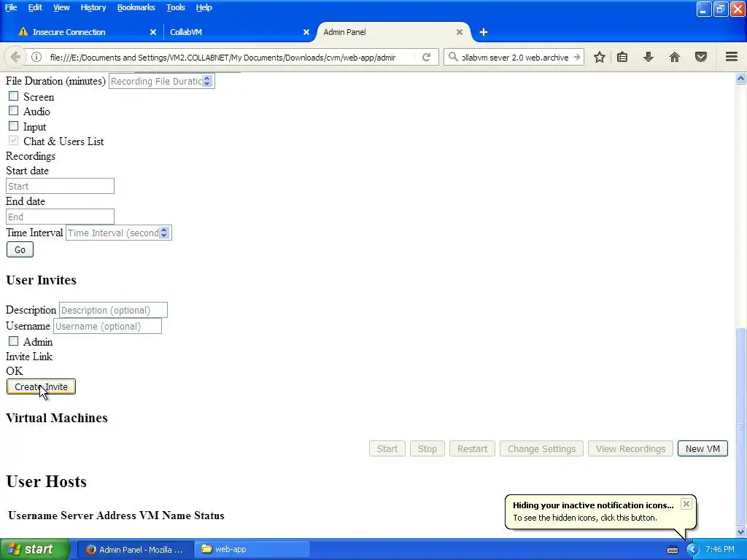Click the page scrollbar down arrow
The height and width of the screenshot is (560, 747).
point(741,532)
